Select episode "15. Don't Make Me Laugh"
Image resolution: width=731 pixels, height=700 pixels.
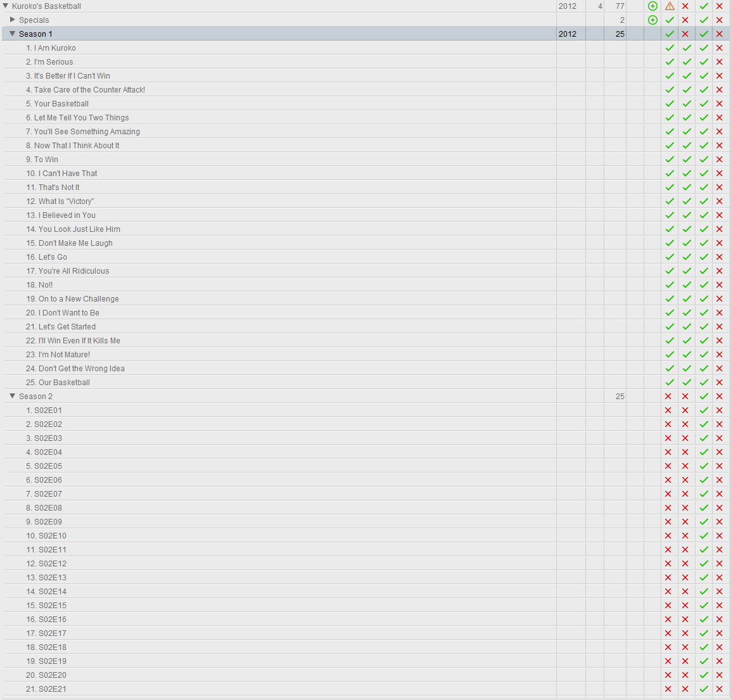(70, 243)
